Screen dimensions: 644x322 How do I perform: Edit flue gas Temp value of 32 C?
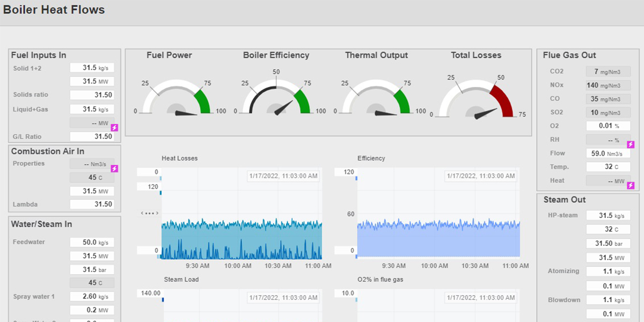pyautogui.click(x=608, y=166)
